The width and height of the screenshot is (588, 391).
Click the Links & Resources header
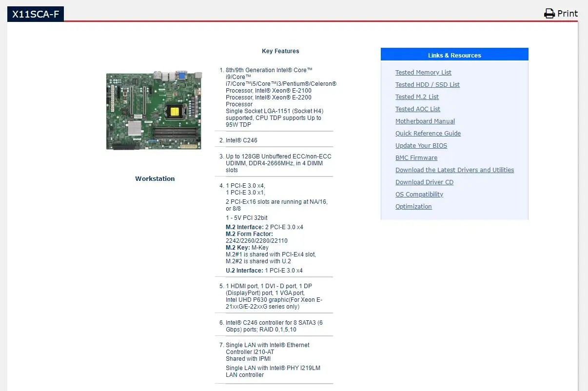[x=454, y=55]
